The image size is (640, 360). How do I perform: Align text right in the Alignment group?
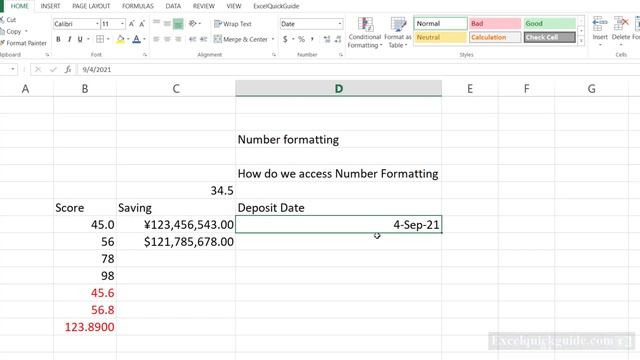click(x=178, y=39)
